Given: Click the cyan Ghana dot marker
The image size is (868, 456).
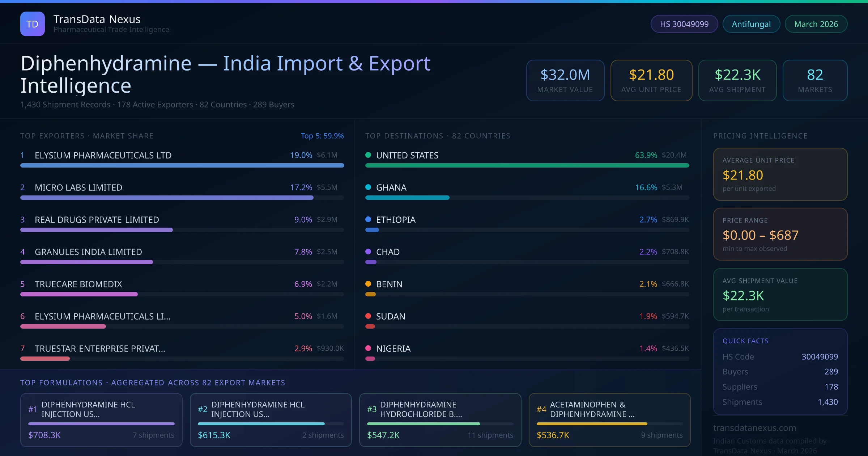Looking at the screenshot, I should (x=368, y=187).
